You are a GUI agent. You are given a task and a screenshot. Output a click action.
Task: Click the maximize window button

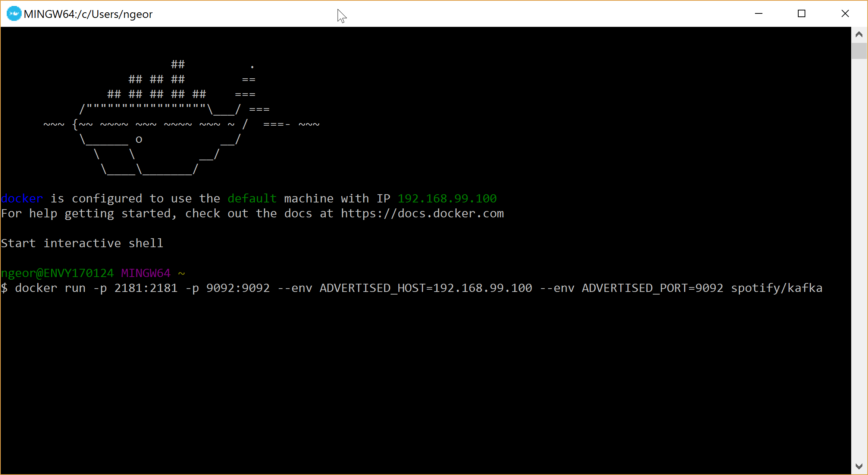point(802,13)
